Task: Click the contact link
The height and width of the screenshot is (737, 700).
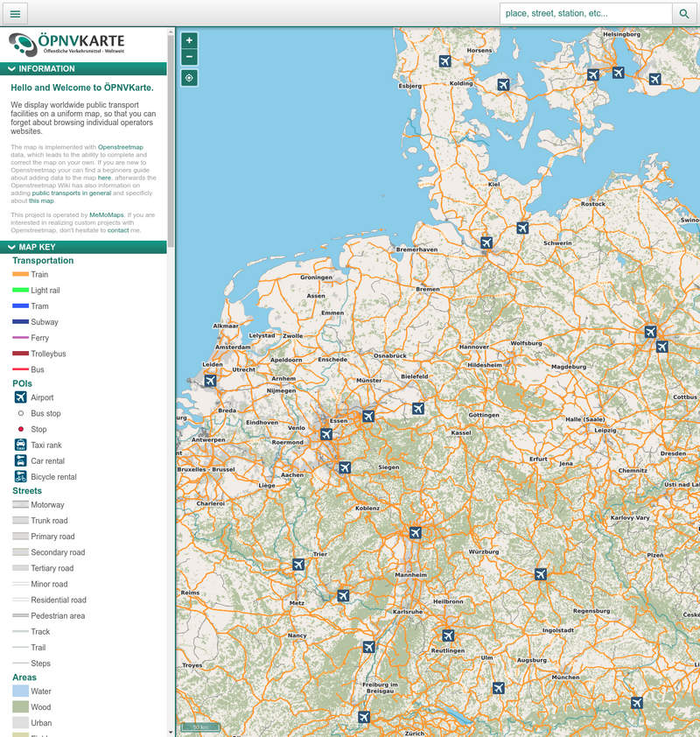Action: coord(117,230)
